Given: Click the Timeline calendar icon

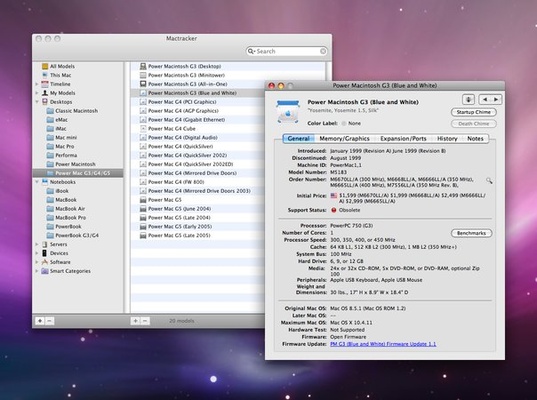Looking at the screenshot, I should (x=45, y=84).
